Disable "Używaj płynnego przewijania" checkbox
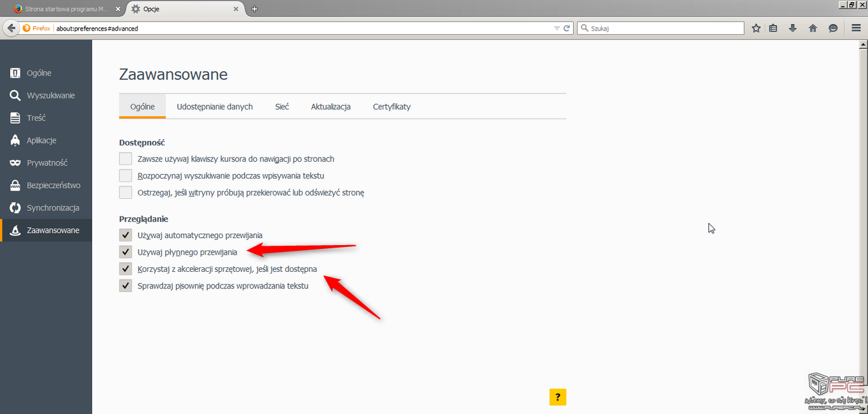The width and height of the screenshot is (868, 414). (126, 252)
